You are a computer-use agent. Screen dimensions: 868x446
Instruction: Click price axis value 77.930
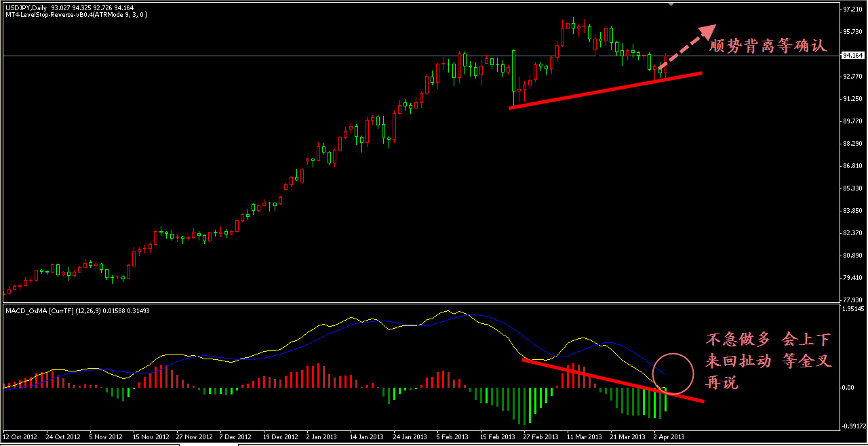point(852,300)
